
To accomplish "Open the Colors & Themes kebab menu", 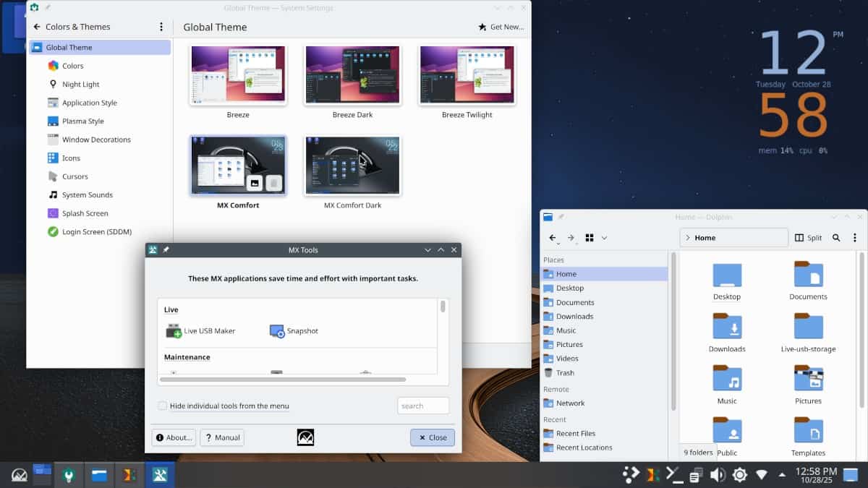I will [161, 27].
